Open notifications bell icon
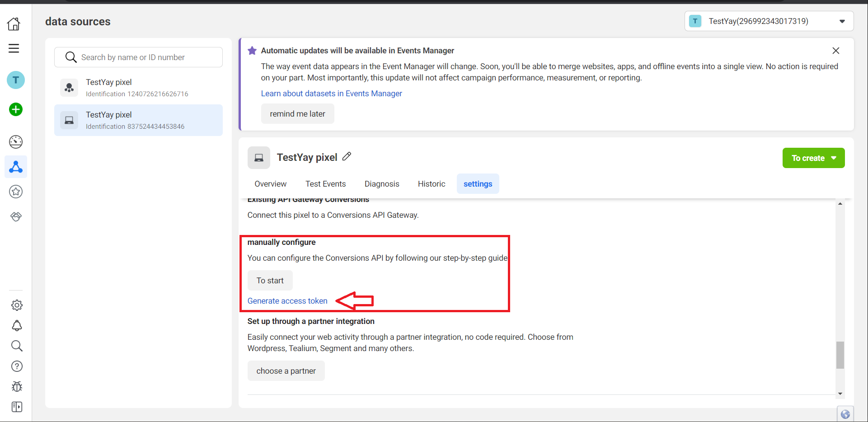This screenshot has width=868, height=422. click(17, 325)
